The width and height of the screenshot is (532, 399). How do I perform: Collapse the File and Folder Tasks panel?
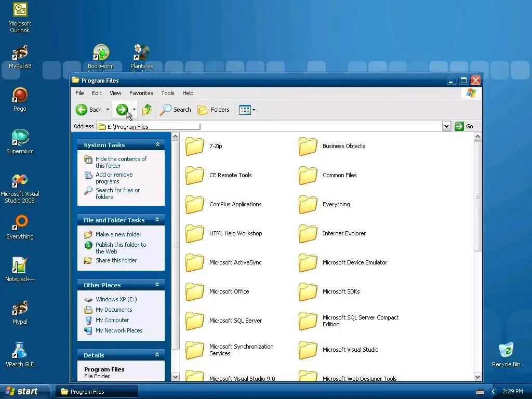(x=157, y=220)
